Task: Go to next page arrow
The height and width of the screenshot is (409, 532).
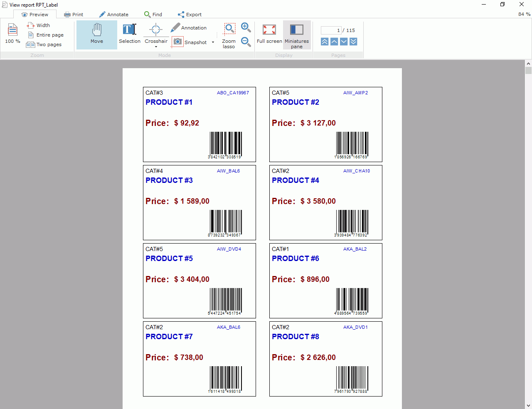Action: click(344, 42)
